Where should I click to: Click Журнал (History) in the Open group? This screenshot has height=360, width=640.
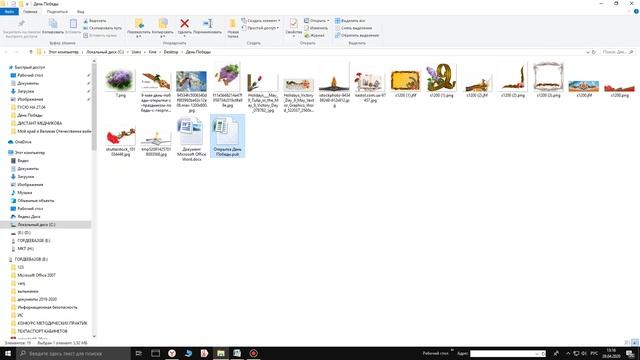tap(315, 36)
